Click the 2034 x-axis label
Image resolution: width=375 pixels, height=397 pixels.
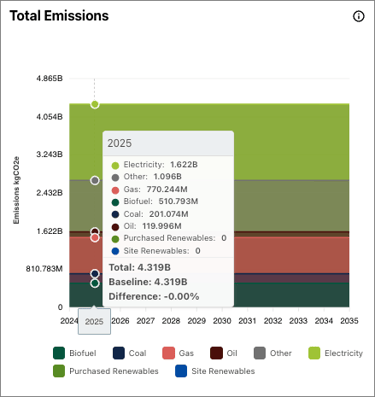tap(324, 321)
